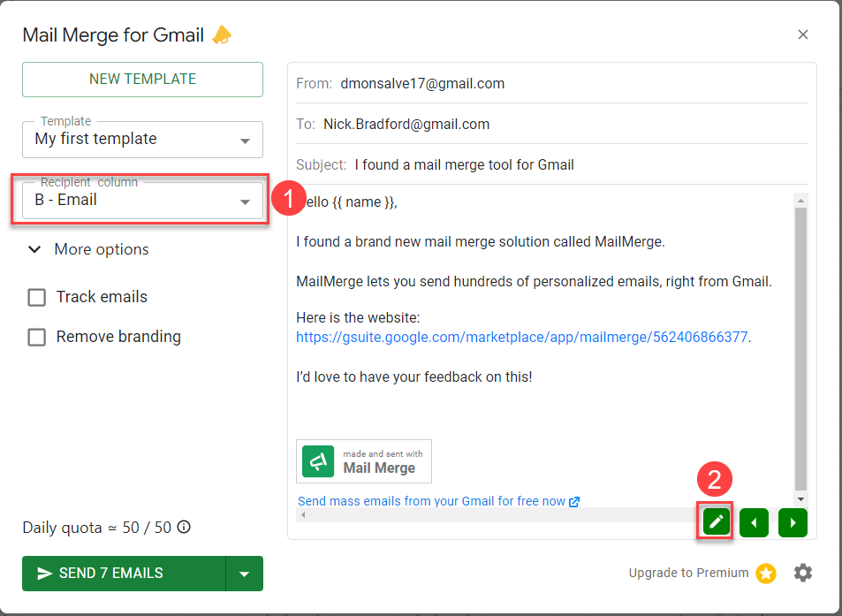Image resolution: width=842 pixels, height=616 pixels.
Task: Click the line 'MailMerge lets you send hundreds'
Action: point(534,281)
